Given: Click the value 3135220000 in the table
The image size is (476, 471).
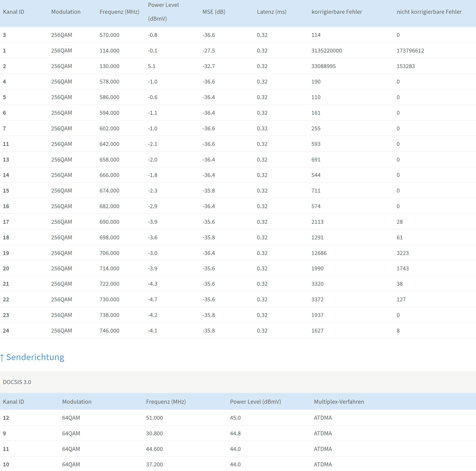Looking at the screenshot, I should (x=326, y=50).
